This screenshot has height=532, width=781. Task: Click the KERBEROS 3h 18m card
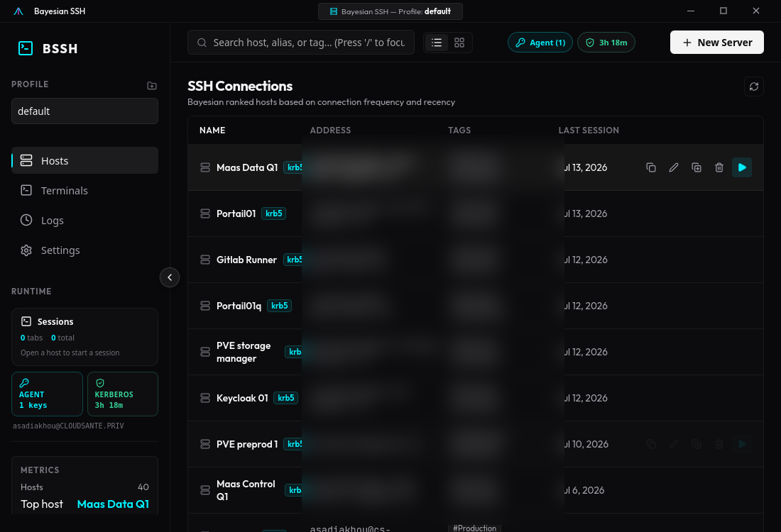[123, 394]
